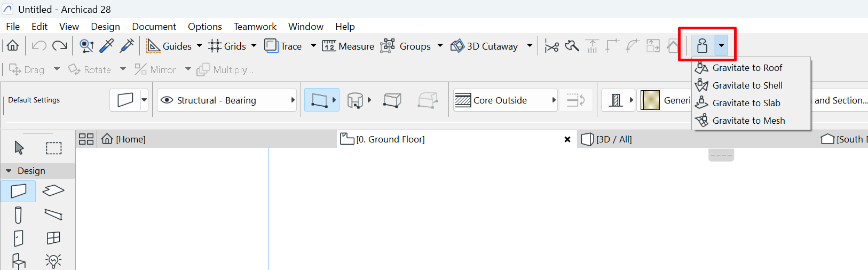The image size is (868, 270).
Task: Choose Gravitate to Slab from menu
Action: point(746,103)
